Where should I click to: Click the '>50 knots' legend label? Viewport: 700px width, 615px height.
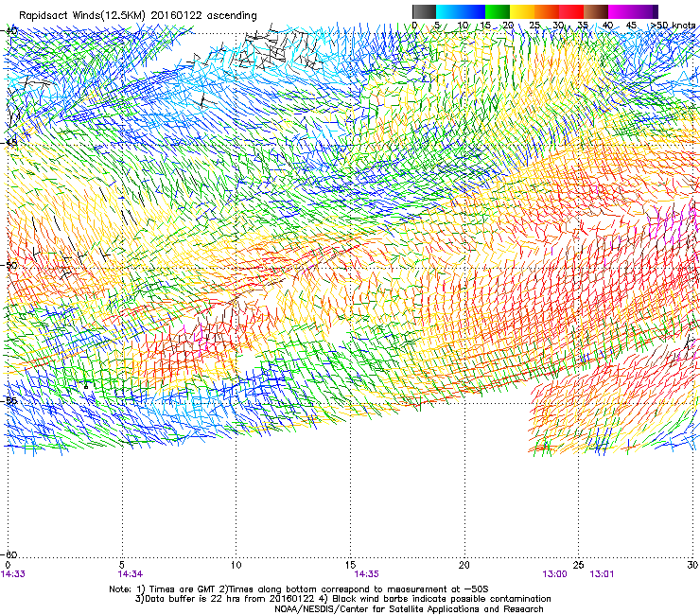(674, 25)
